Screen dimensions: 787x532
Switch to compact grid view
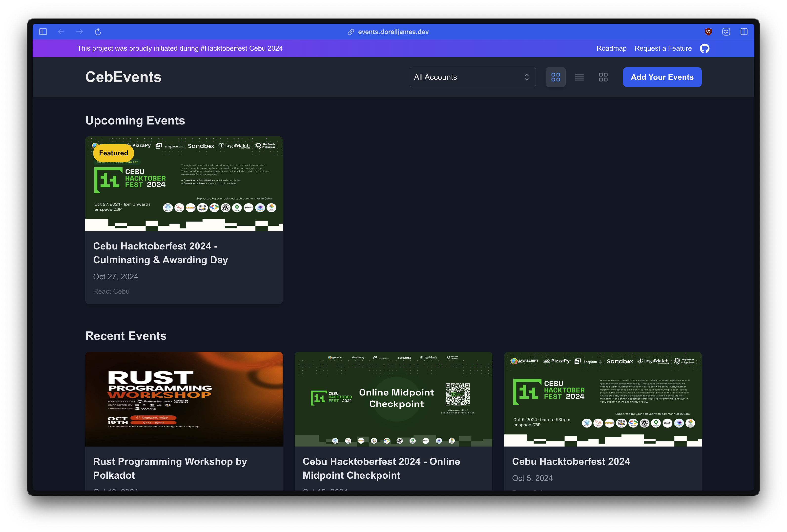(x=603, y=77)
